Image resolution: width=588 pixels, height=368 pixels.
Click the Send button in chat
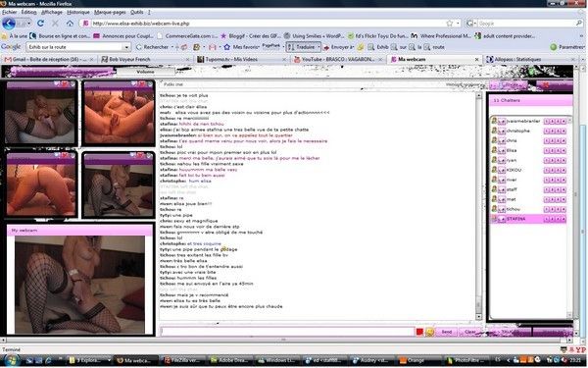tap(447, 332)
